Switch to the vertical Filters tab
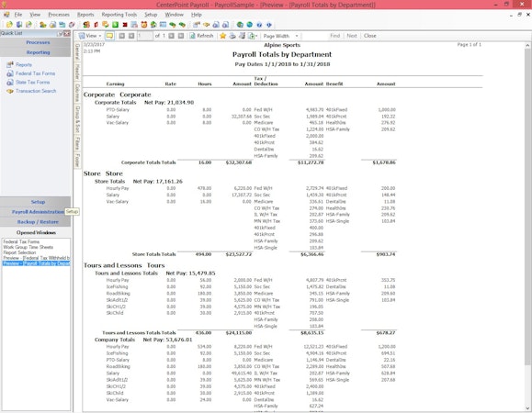 (77, 143)
